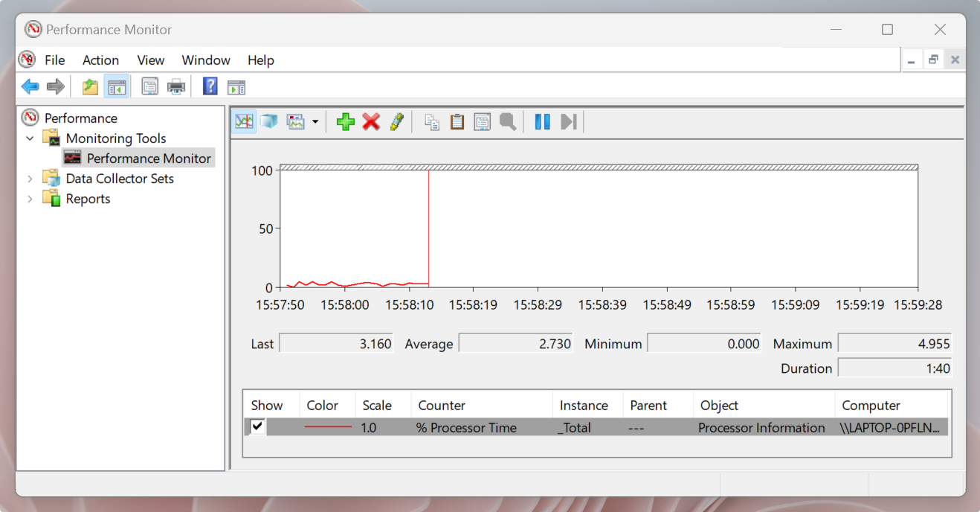
Task: Delete the selected counter
Action: tap(371, 121)
